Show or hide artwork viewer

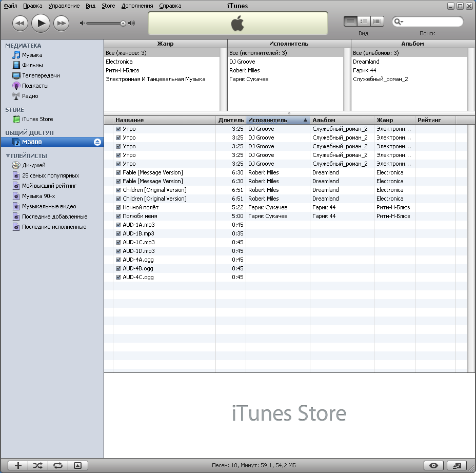pos(78,465)
